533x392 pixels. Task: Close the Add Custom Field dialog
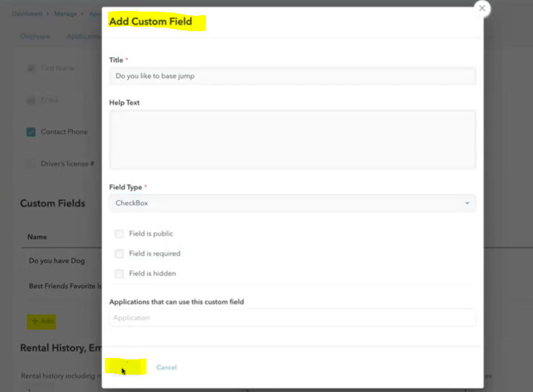pyautogui.click(x=482, y=9)
